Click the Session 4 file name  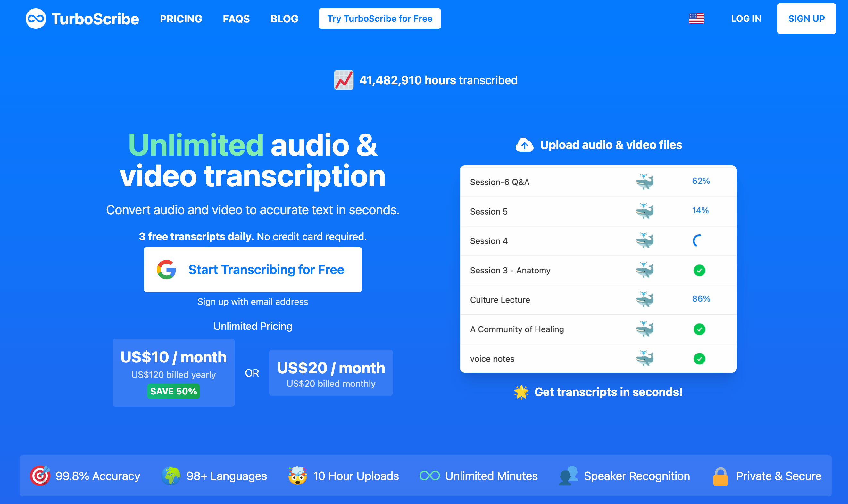[x=488, y=241]
